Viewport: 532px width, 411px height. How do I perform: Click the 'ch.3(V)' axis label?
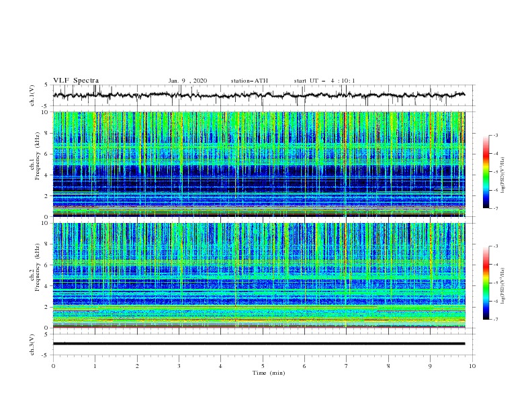tap(32, 345)
